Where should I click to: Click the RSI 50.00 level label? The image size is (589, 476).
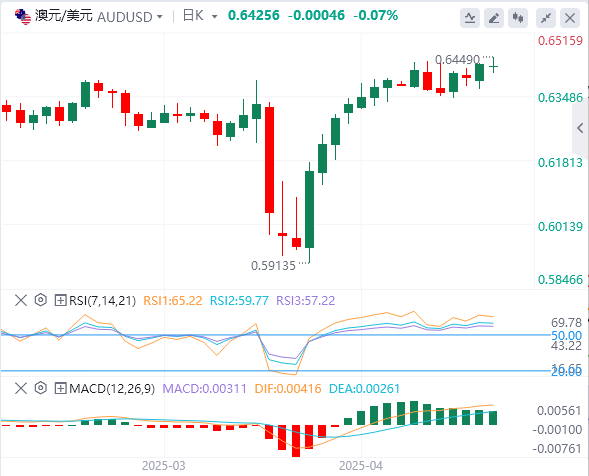point(566,335)
